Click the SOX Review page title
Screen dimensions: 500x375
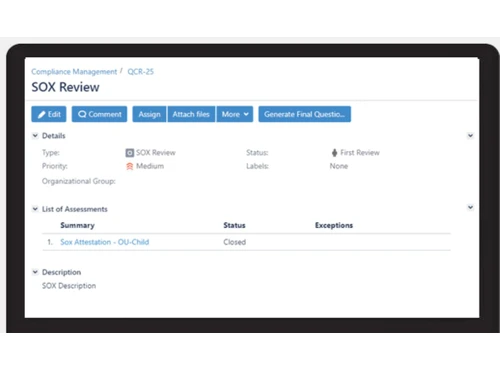point(65,87)
